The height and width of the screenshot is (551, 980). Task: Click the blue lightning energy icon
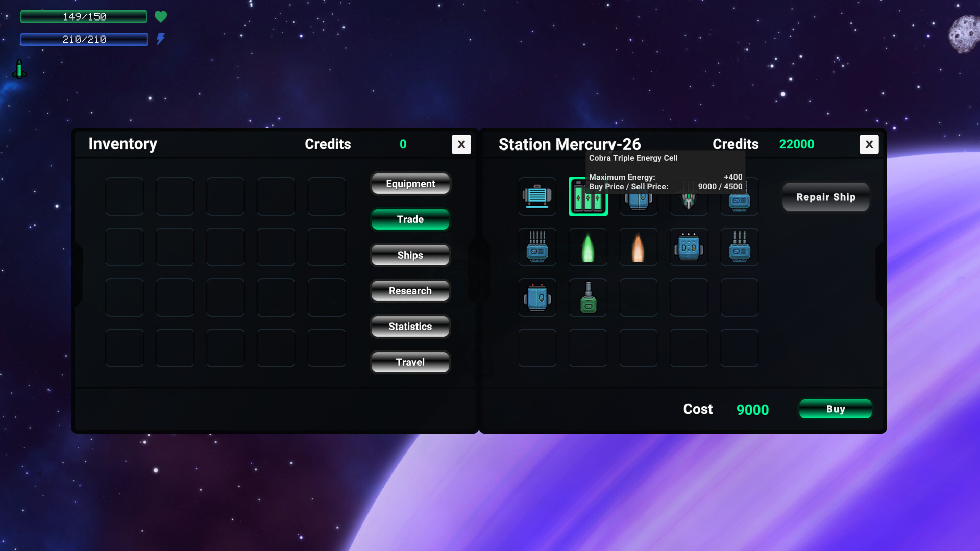pyautogui.click(x=161, y=39)
